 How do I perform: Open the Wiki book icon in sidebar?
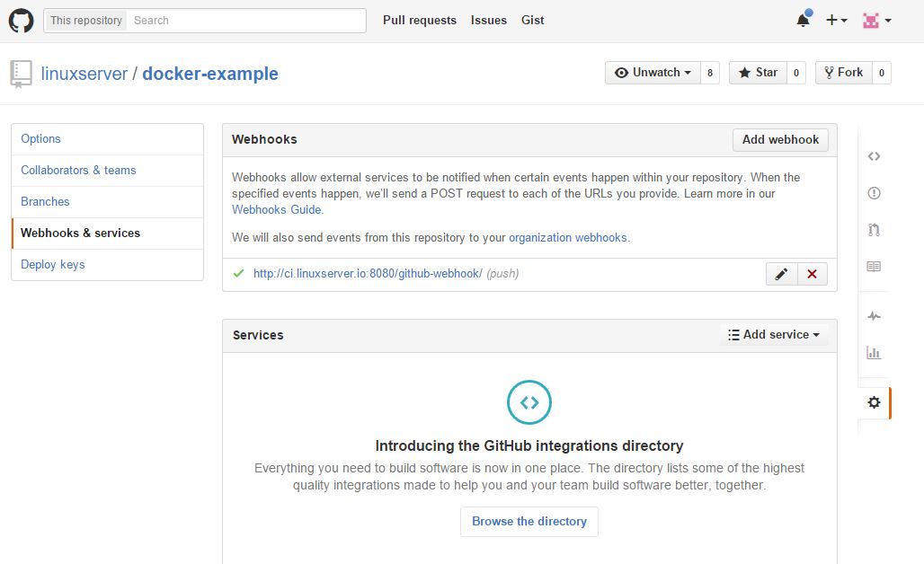coord(874,267)
